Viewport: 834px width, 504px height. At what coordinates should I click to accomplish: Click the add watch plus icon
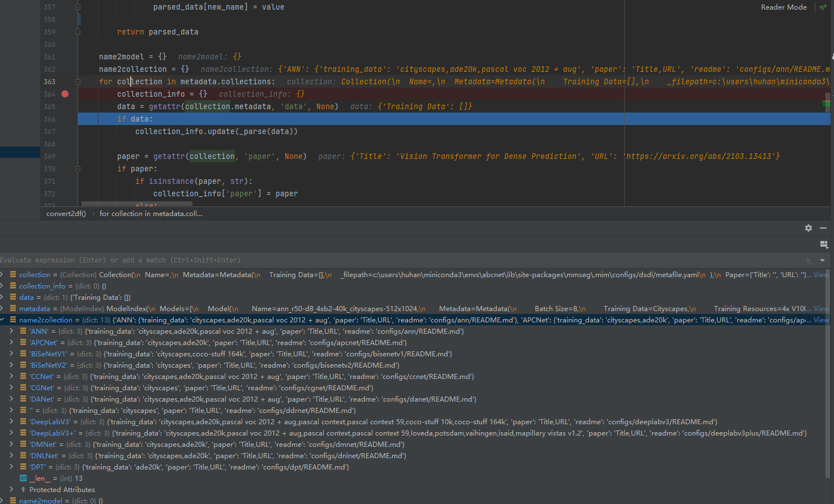[808, 260]
